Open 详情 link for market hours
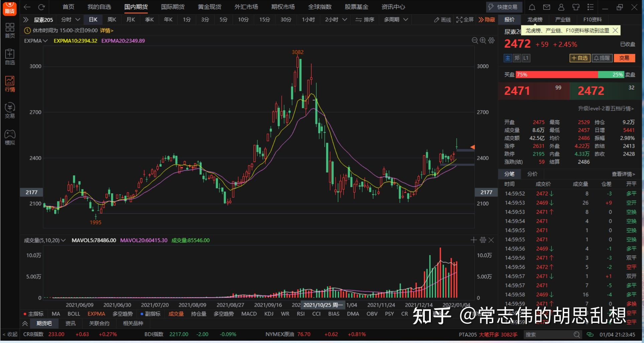The image size is (644, 343). 107,30
